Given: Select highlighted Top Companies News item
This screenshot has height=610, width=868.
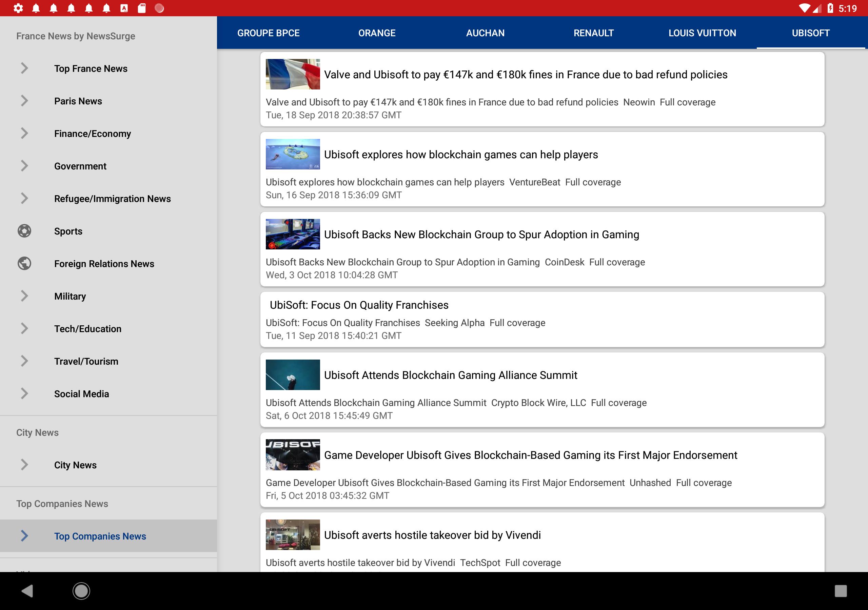Looking at the screenshot, I should (108, 536).
